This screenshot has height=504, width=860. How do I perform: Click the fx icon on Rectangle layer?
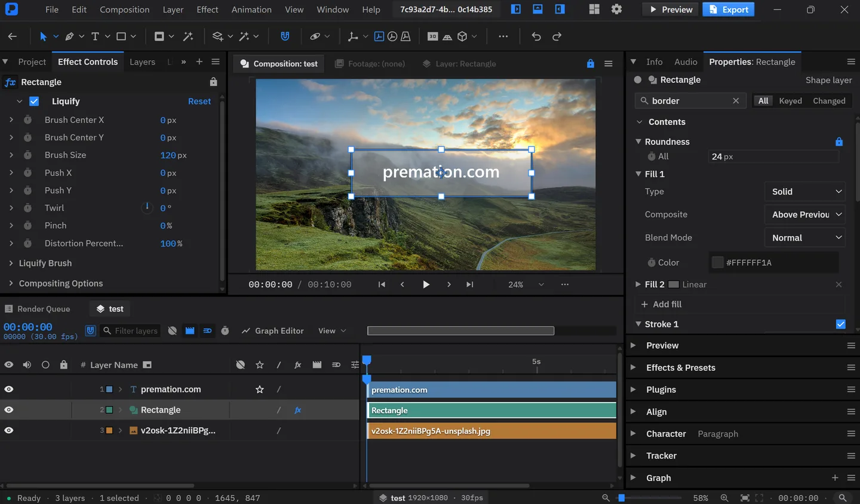[297, 410]
